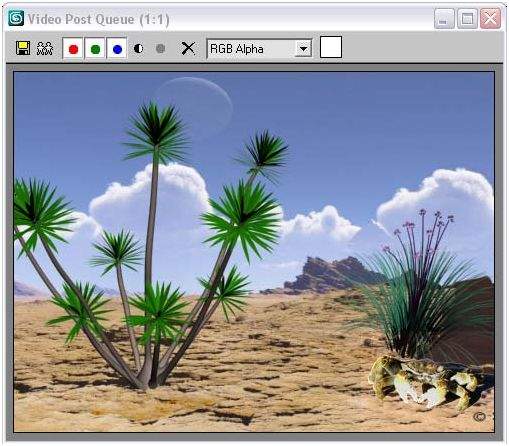Viewport: 509px width, 446px height.
Task: Clone the virtual frame buffer window
Action: (45, 48)
